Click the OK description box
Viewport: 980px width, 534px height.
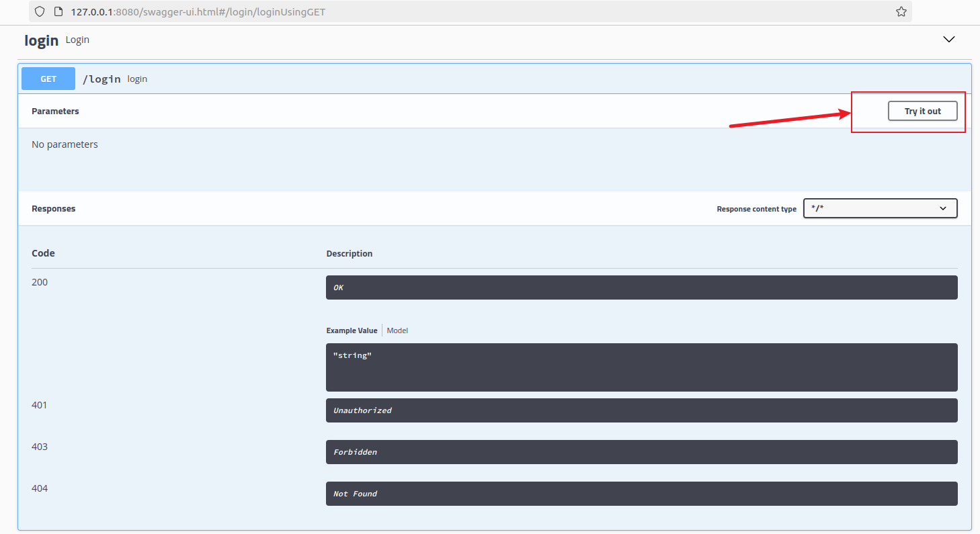[641, 287]
